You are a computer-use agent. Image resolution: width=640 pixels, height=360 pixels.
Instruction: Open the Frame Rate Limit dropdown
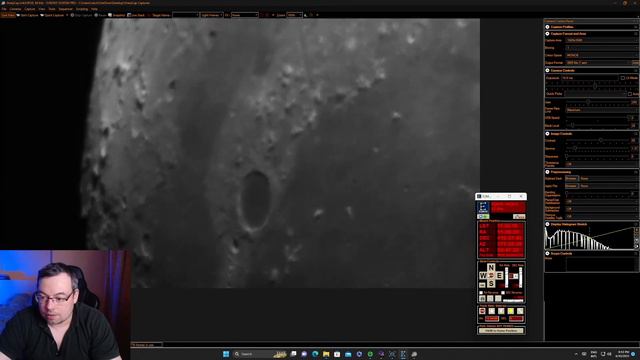pyautogui.click(x=602, y=110)
